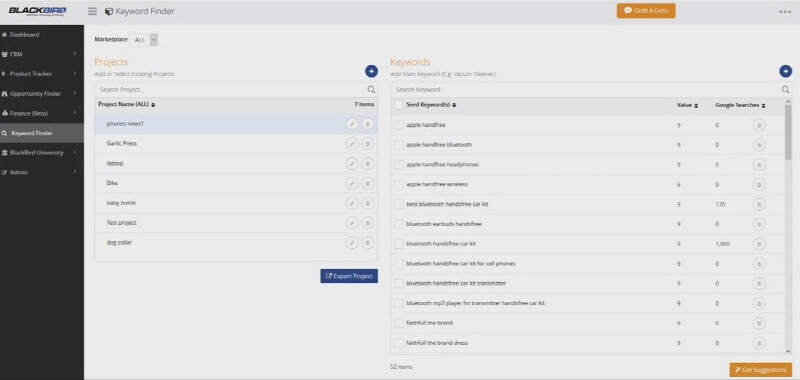This screenshot has width=800, height=380.
Task: Edit the Bike project
Action: 352,183
